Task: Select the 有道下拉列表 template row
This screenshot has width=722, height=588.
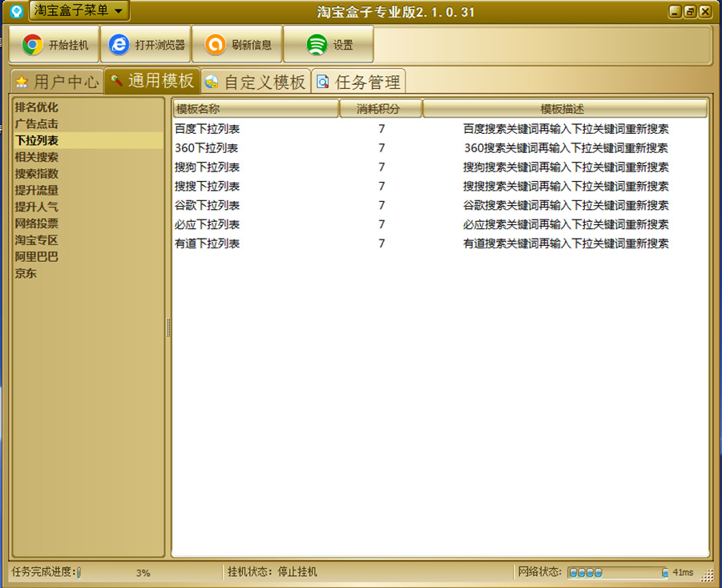Action: pyautogui.click(x=440, y=244)
